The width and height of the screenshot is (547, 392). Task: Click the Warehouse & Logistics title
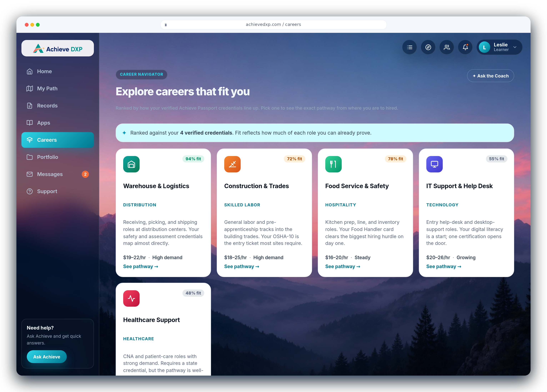pos(156,186)
